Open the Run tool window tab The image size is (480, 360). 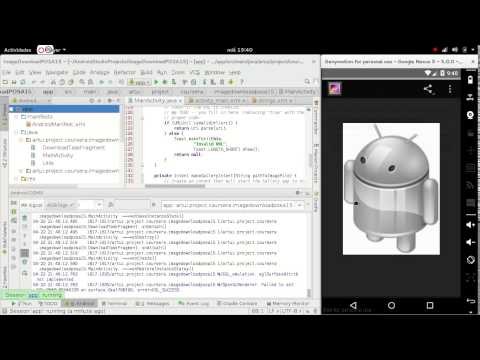22,304
